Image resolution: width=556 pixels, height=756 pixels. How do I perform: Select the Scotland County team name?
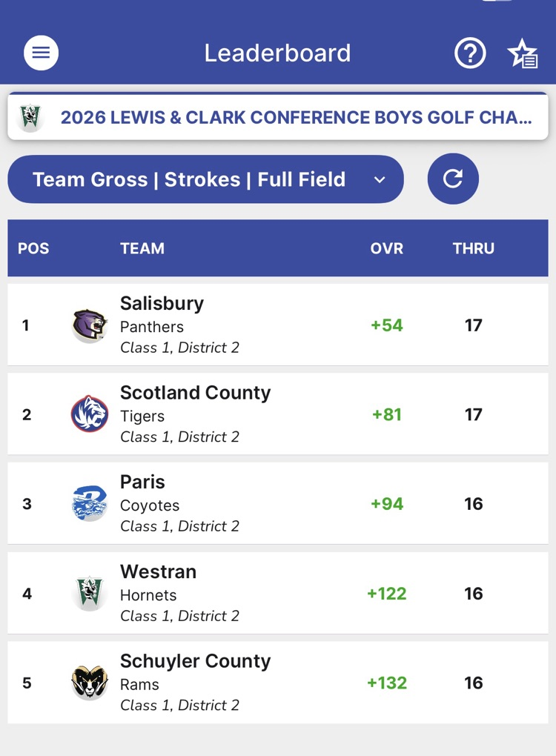coord(196,393)
